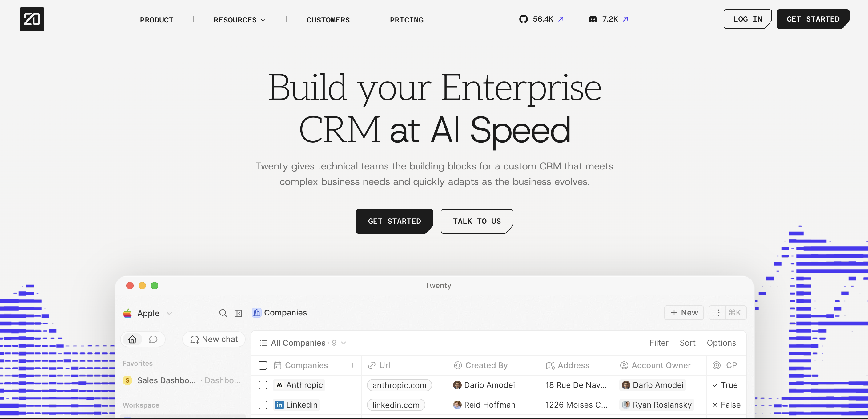Click the hero Get Started button
The height and width of the screenshot is (419, 868).
click(394, 221)
